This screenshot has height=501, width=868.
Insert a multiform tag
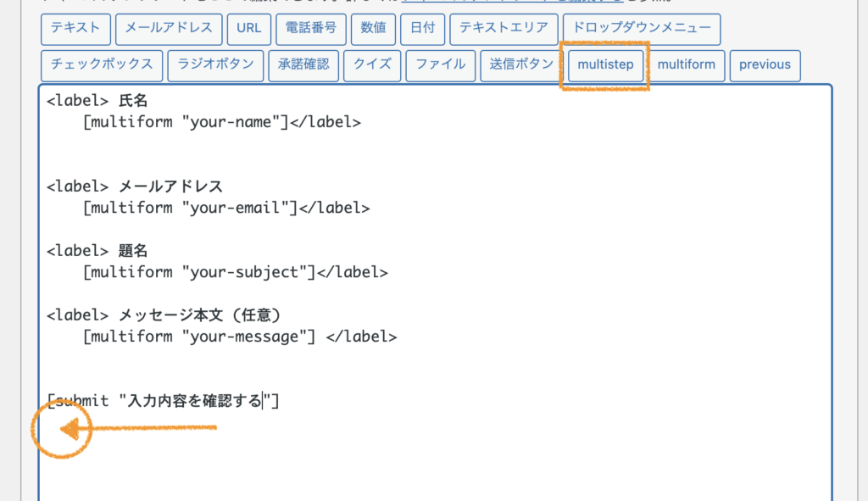point(687,65)
